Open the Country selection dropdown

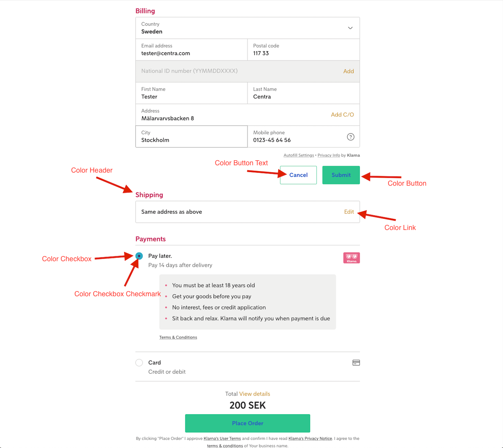coord(350,28)
